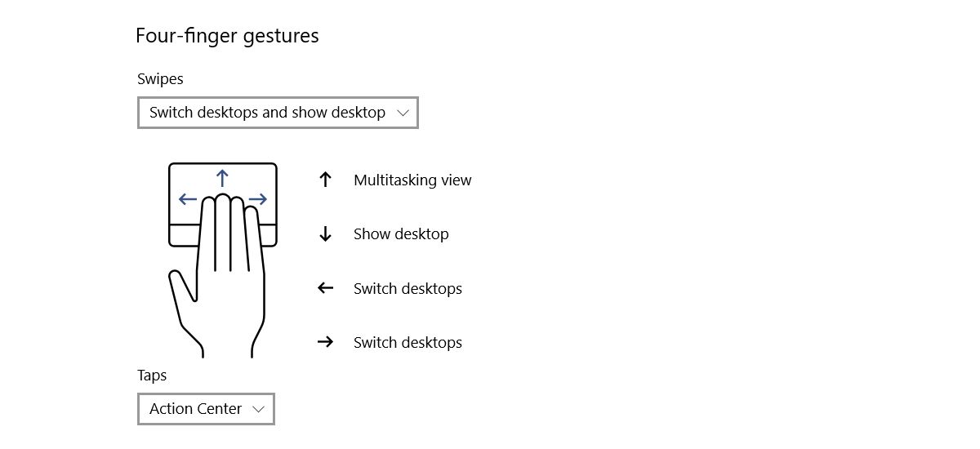Click the left arrow icon beside Switch desktops

[325, 288]
